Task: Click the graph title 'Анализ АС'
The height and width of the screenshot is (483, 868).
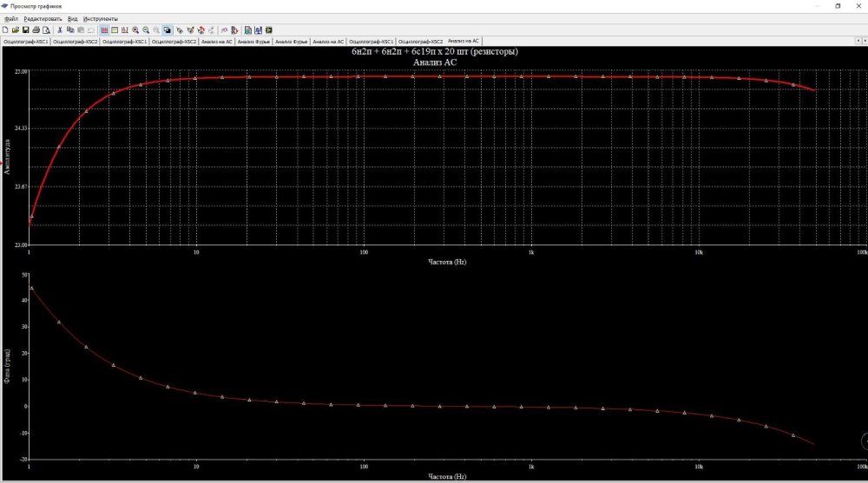Action: click(x=434, y=62)
